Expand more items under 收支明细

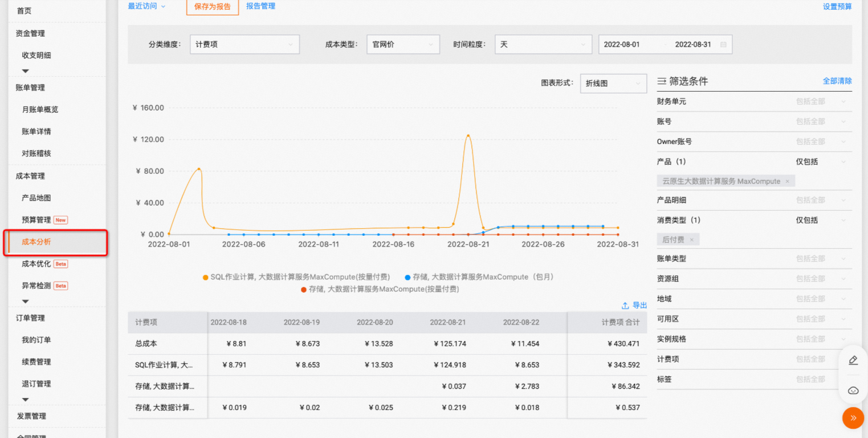click(x=25, y=71)
